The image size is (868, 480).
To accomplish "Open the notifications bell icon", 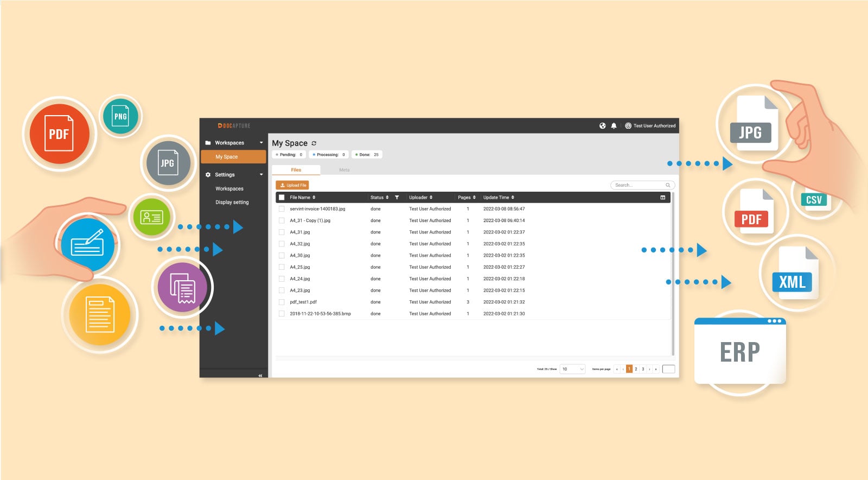I will pyautogui.click(x=614, y=125).
